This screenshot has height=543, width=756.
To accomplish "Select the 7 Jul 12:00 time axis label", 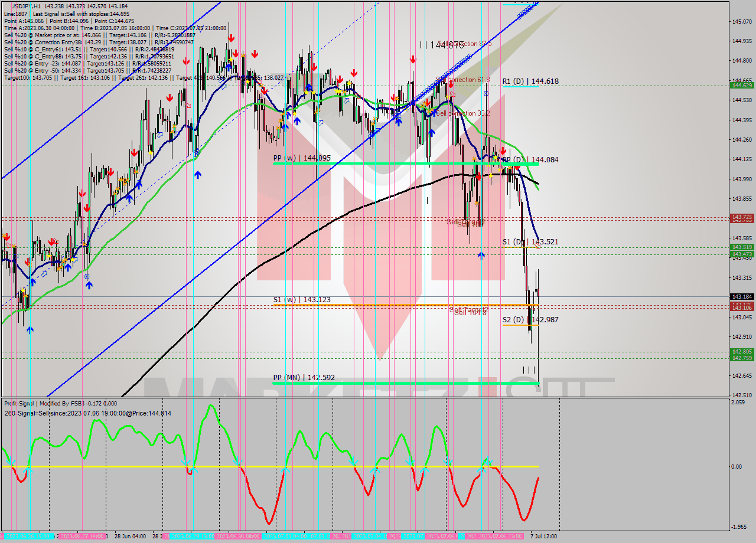I will [544, 536].
